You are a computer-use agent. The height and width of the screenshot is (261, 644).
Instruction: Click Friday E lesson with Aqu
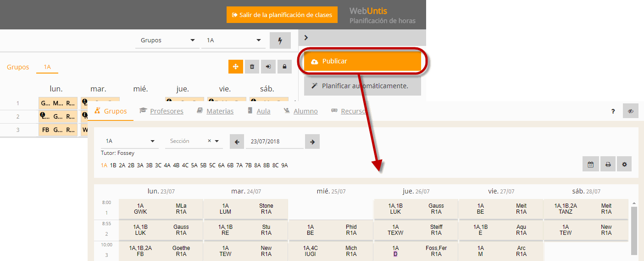click(x=500, y=230)
